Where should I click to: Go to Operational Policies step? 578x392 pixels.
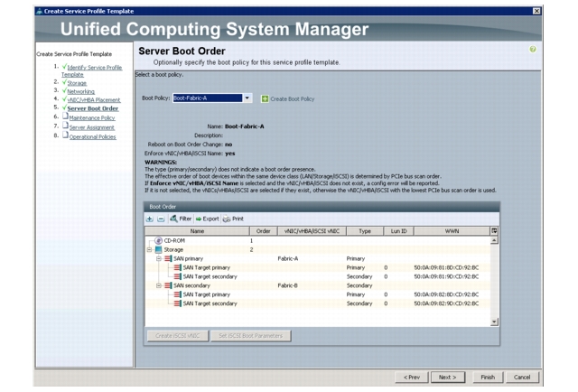click(x=92, y=136)
